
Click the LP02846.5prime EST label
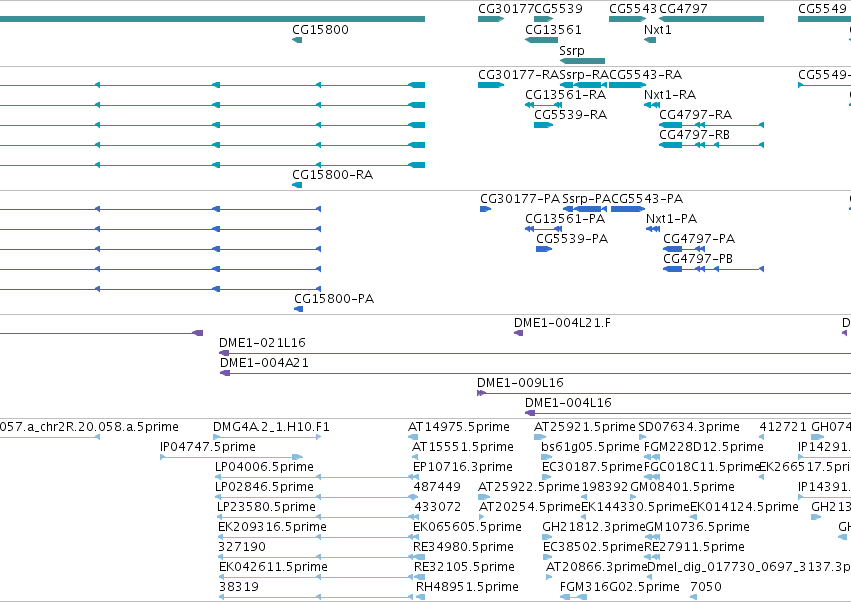(x=264, y=488)
